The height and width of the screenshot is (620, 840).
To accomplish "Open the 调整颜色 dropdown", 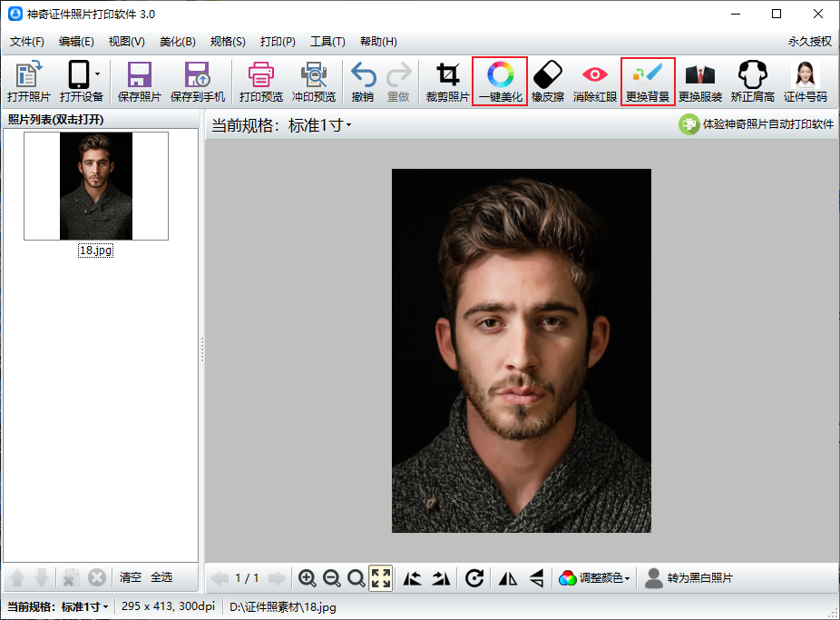I will point(594,578).
